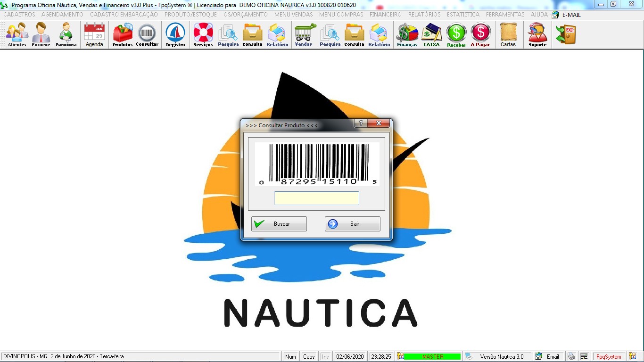Image resolution: width=644 pixels, height=362 pixels.
Task: Click the Buscar button
Action: 279,224
